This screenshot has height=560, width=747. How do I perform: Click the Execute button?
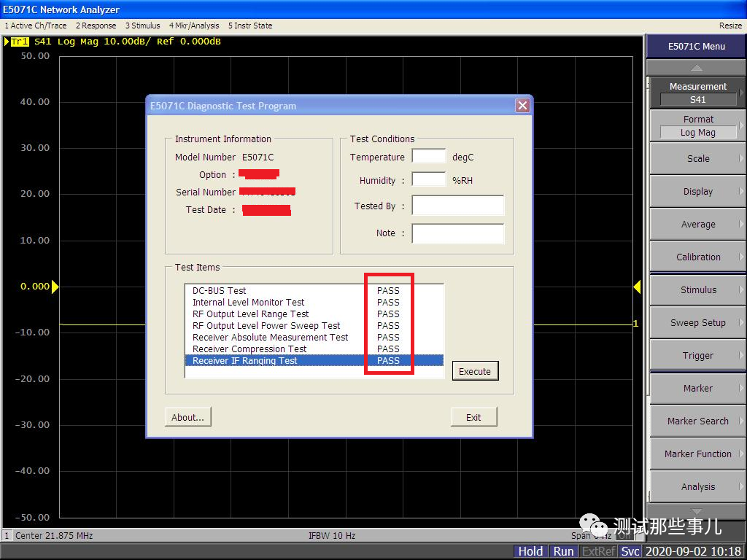[x=475, y=371]
